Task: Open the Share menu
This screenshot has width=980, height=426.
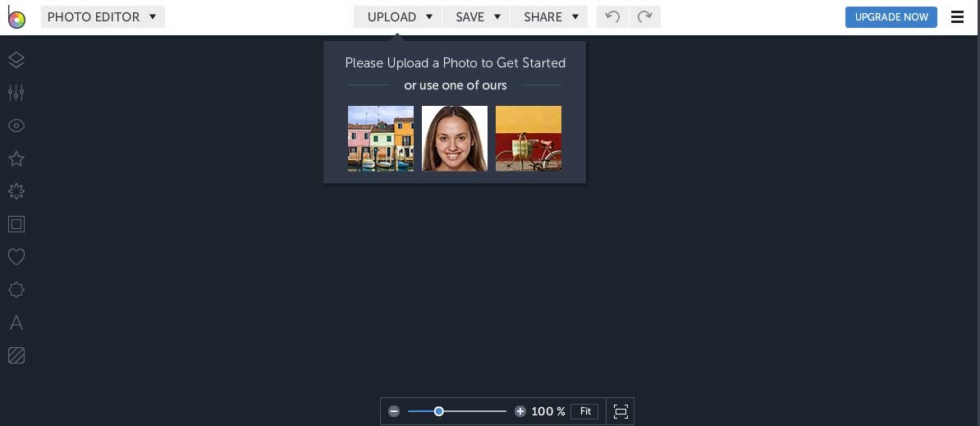Action: (551, 16)
